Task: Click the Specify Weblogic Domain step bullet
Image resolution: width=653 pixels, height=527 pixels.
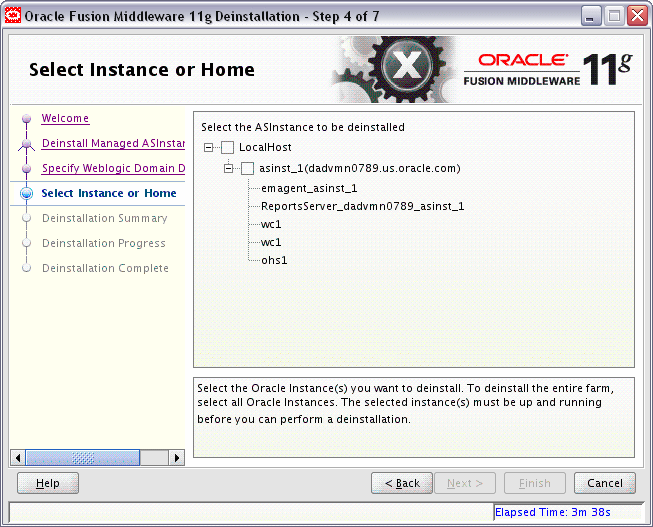Action: tap(27, 168)
